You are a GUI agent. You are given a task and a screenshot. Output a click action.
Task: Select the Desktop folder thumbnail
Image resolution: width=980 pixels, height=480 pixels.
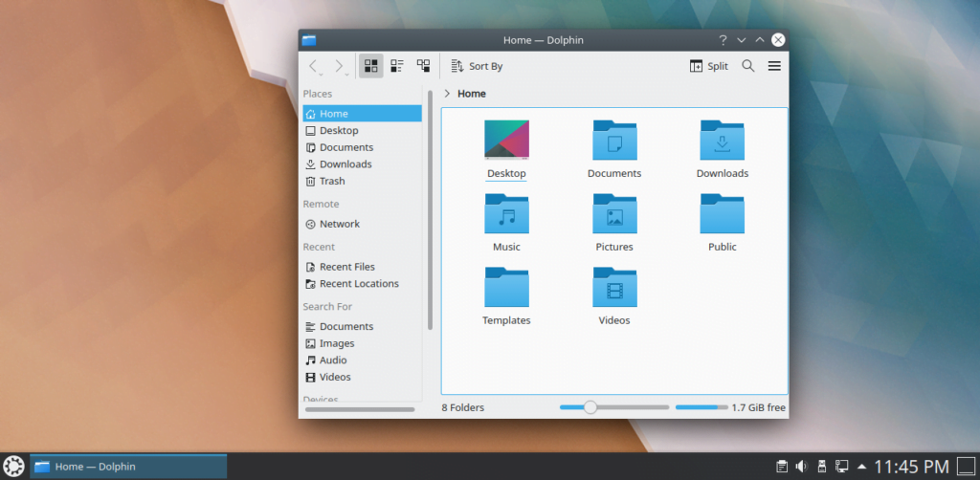[x=507, y=140]
